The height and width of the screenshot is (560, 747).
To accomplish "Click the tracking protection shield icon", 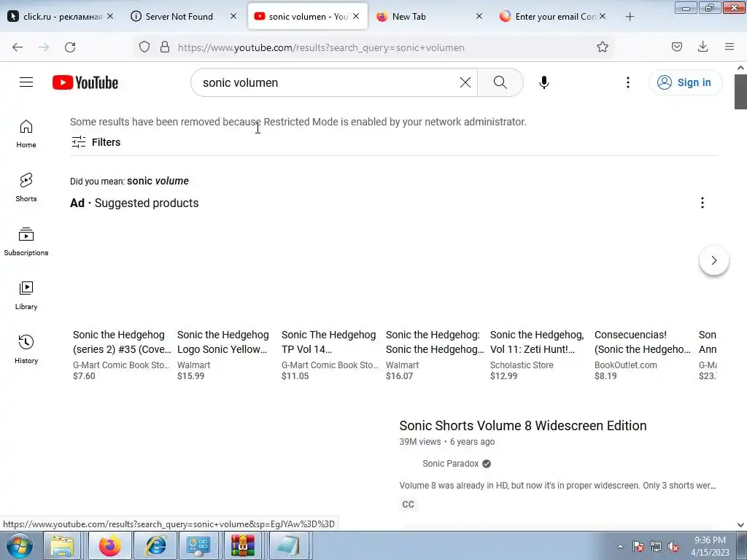I will (144, 47).
